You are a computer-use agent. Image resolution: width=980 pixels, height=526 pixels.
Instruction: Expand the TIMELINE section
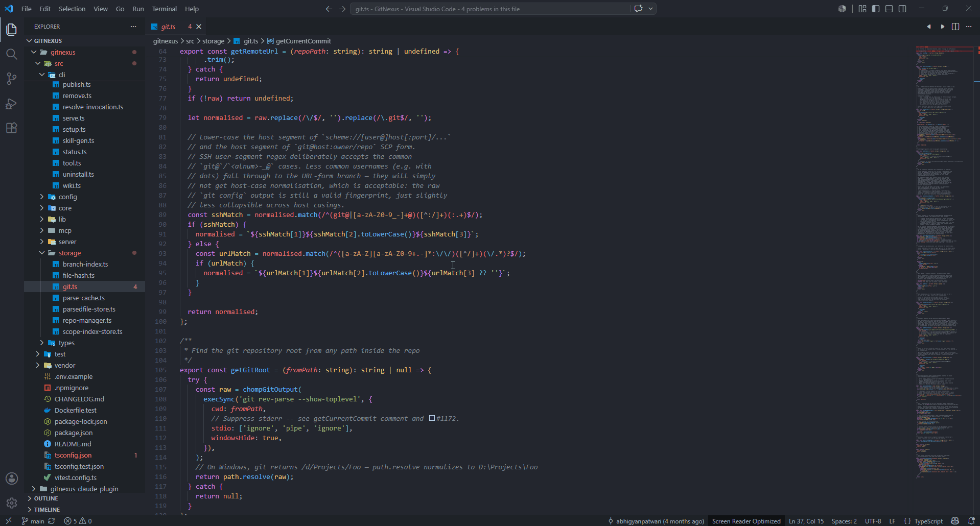coord(85,510)
